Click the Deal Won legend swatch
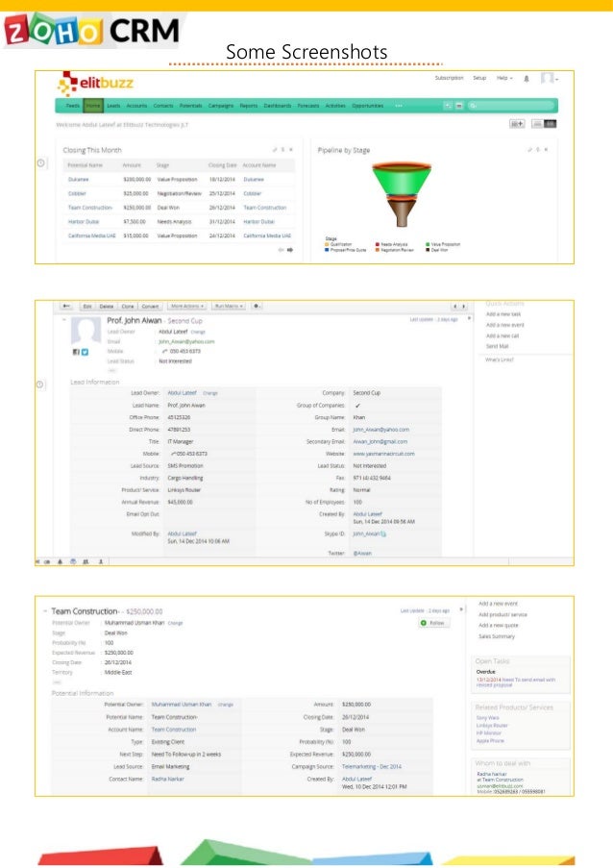613x868 pixels. [x=428, y=250]
